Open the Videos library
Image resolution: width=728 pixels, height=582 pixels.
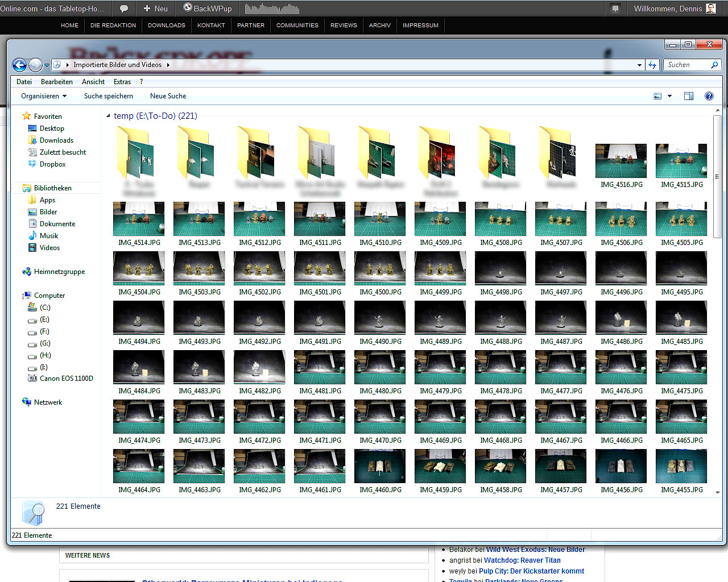49,248
